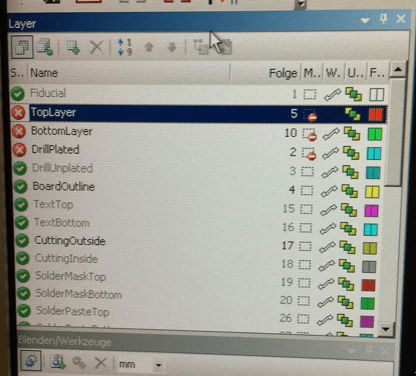Screen dimensions: 416x376
Task: Open green color swatch of BottomLayer
Action: pos(375,134)
